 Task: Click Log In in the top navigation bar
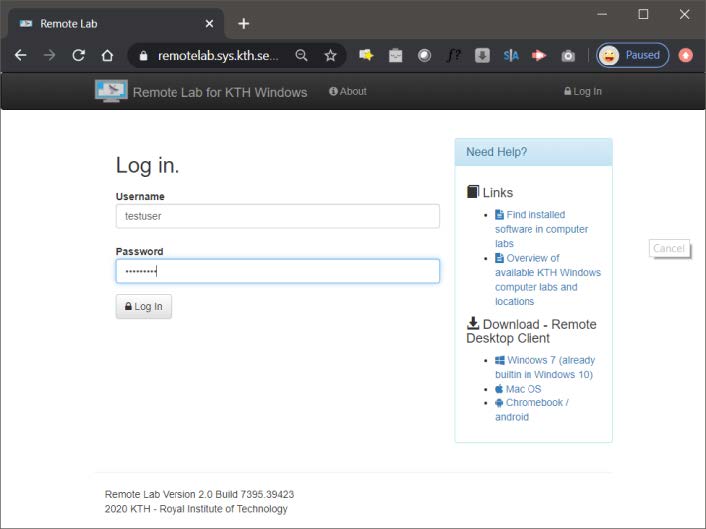(583, 91)
